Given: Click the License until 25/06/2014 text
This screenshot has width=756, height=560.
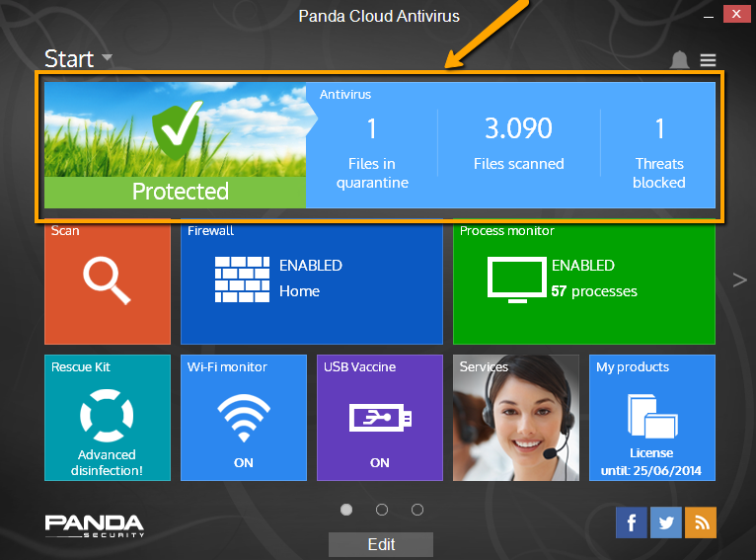Looking at the screenshot, I should point(651,461).
